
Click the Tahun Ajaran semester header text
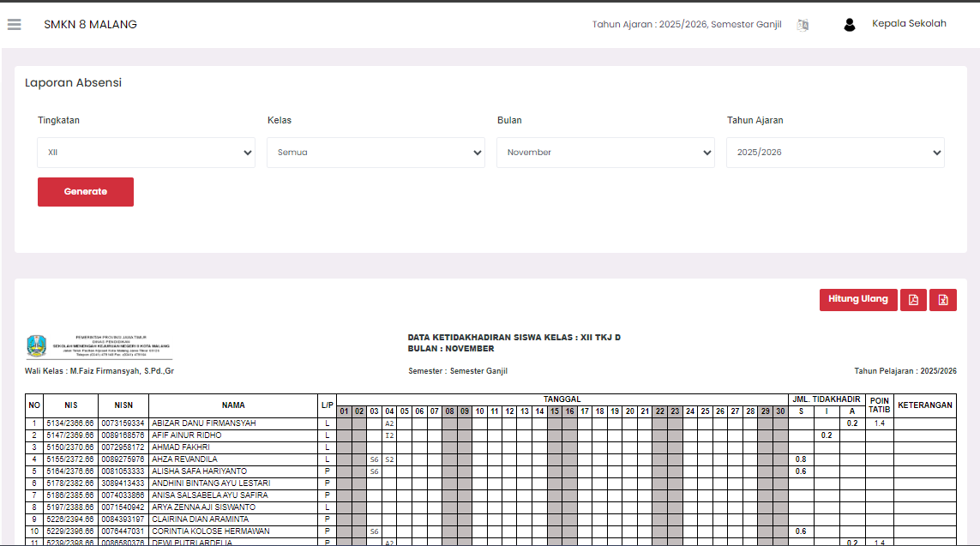click(x=686, y=25)
